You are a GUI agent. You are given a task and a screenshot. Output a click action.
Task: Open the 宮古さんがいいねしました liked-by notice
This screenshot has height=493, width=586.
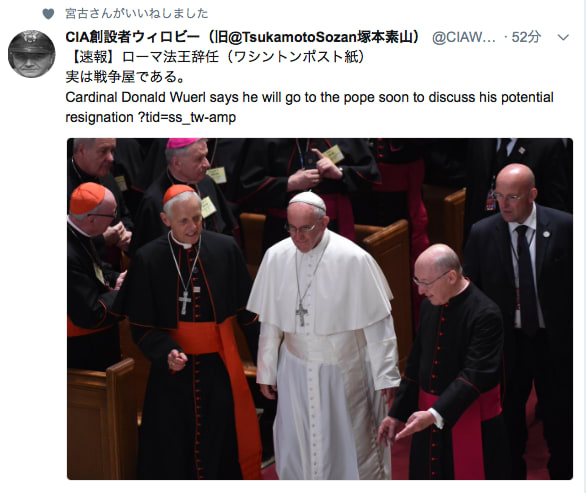136,13
